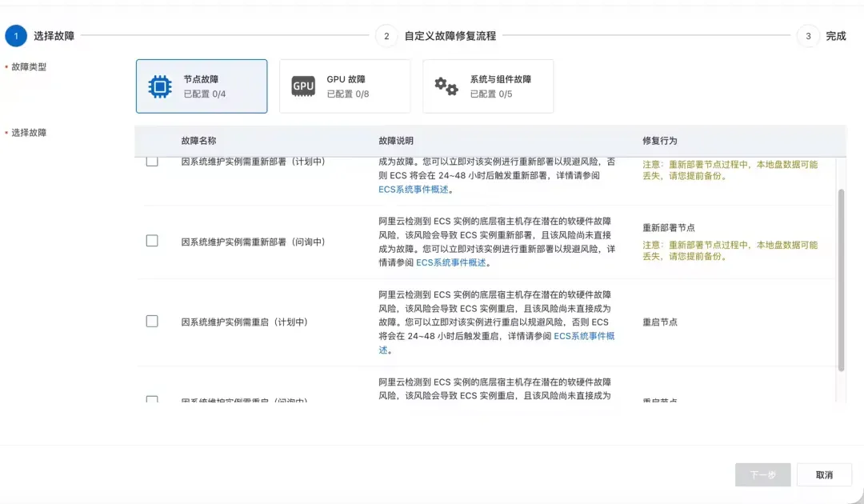Screen dimensions: 864x504
Task: Click the step 3 circle in the wizard
Action: tap(808, 36)
